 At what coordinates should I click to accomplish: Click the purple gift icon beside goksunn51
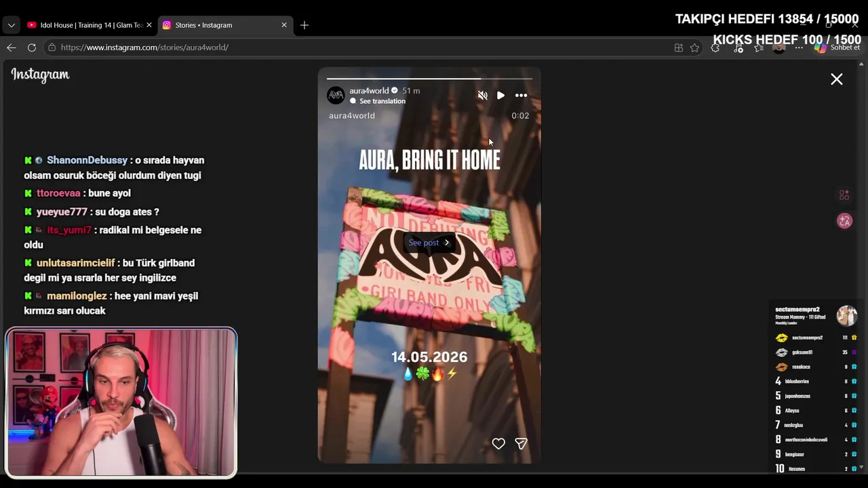(854, 352)
